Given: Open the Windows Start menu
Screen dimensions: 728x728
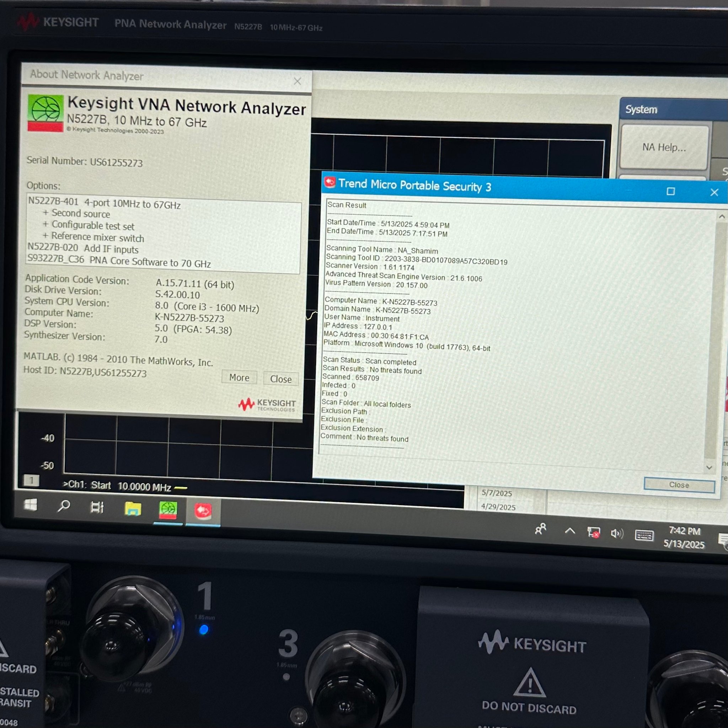Looking at the screenshot, I should (31, 505).
